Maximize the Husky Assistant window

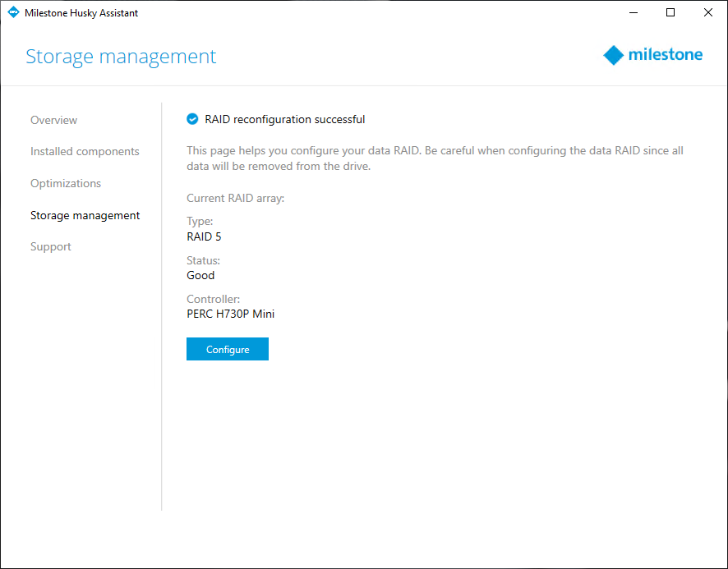coord(670,12)
